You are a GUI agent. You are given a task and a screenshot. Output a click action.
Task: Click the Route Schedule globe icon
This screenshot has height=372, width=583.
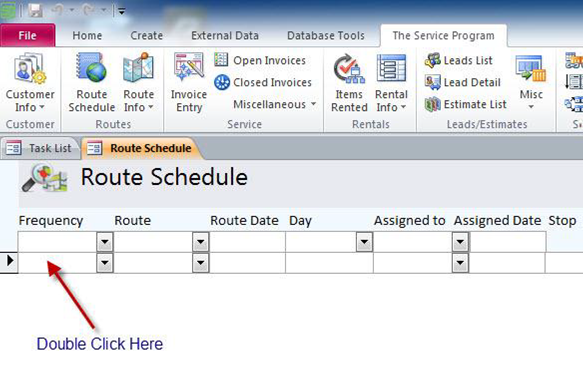point(91,68)
